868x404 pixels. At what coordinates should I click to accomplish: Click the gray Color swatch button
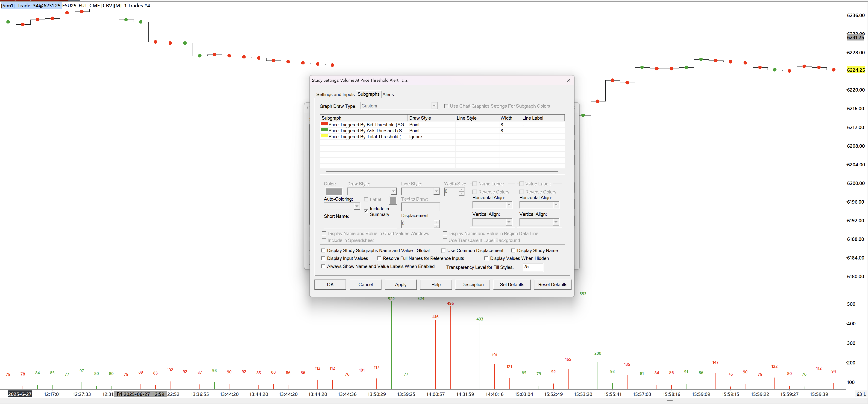point(334,192)
